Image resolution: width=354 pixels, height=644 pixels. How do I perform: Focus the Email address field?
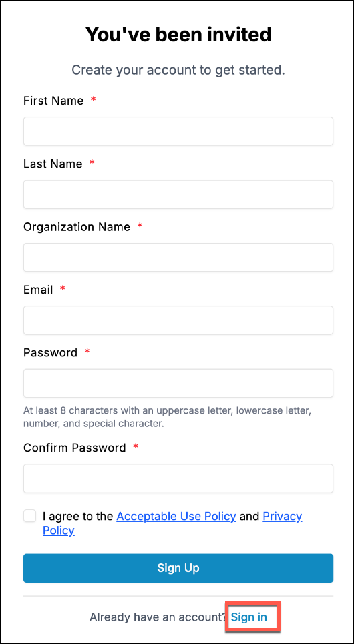point(178,320)
